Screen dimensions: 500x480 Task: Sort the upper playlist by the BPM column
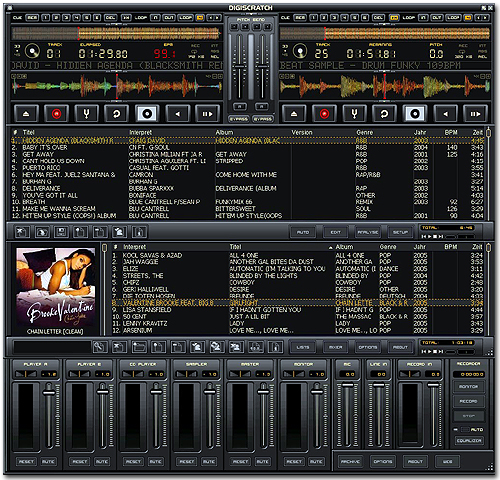(x=451, y=132)
